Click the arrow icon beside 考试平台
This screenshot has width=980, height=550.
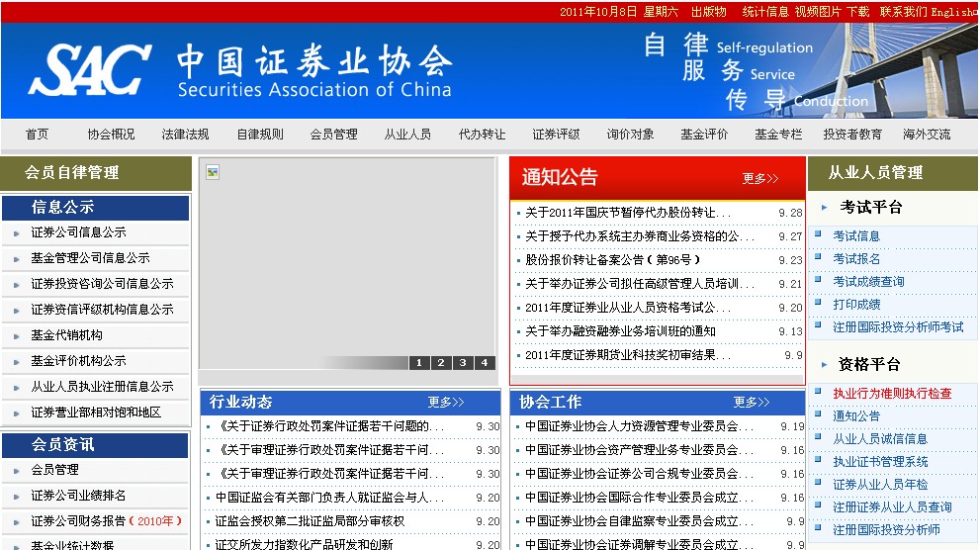tap(825, 208)
